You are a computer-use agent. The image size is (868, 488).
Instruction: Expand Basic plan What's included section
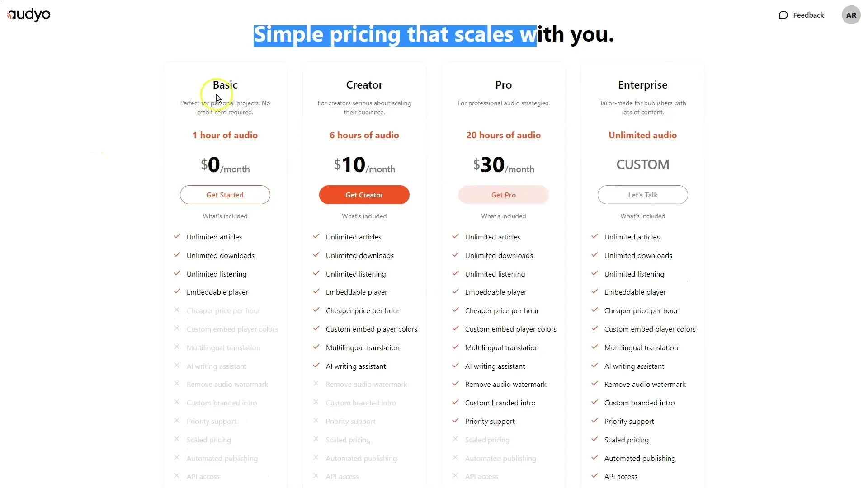click(225, 216)
